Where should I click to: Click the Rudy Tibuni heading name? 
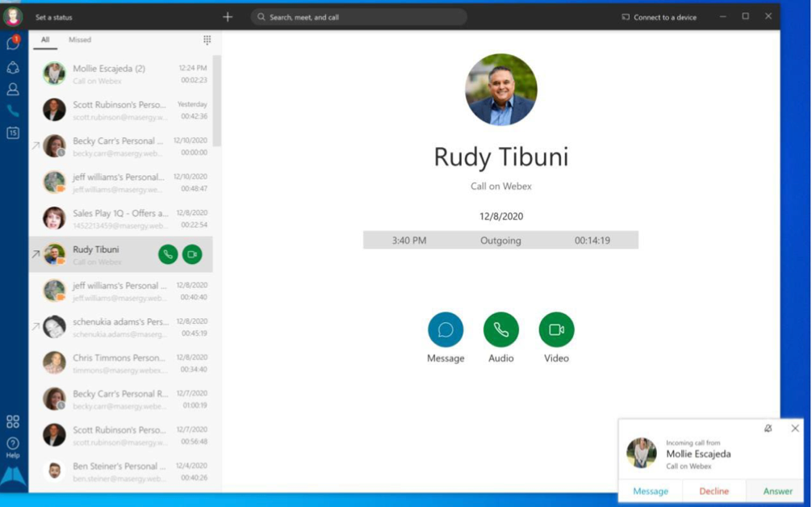tap(500, 157)
